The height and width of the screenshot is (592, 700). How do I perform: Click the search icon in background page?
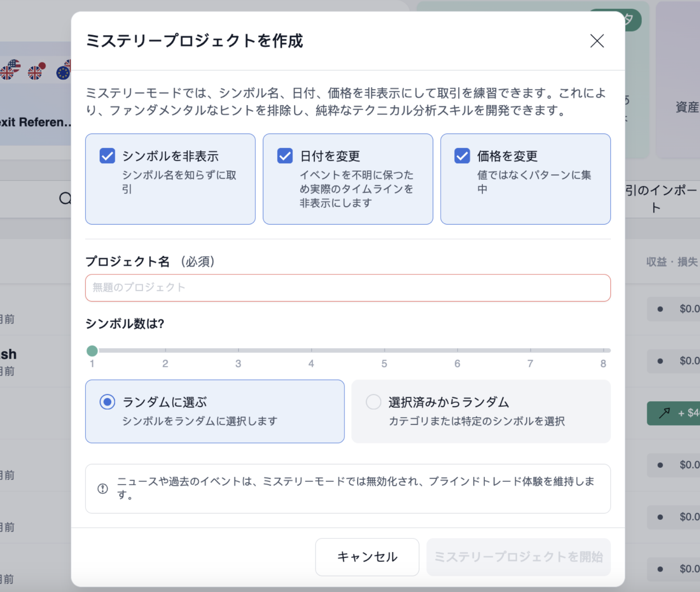coord(65,199)
